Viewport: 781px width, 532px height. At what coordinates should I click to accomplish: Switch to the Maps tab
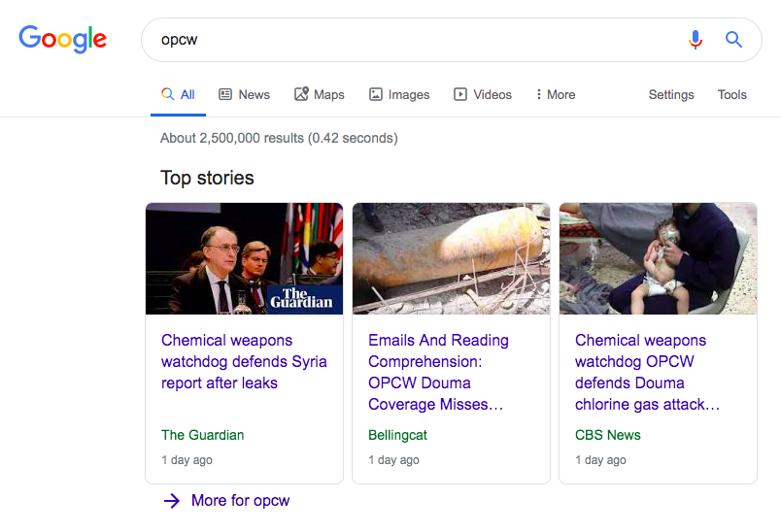click(x=320, y=94)
